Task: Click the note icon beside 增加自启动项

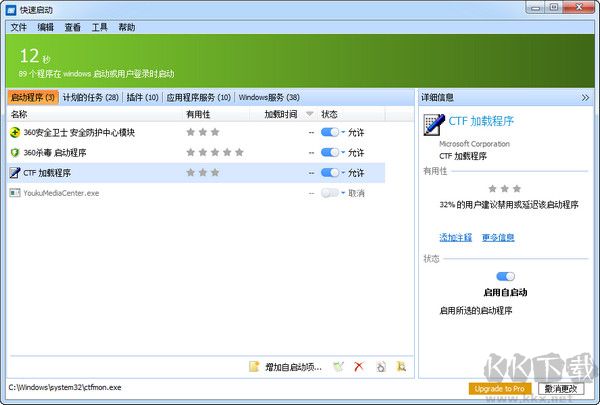Action: (254, 367)
